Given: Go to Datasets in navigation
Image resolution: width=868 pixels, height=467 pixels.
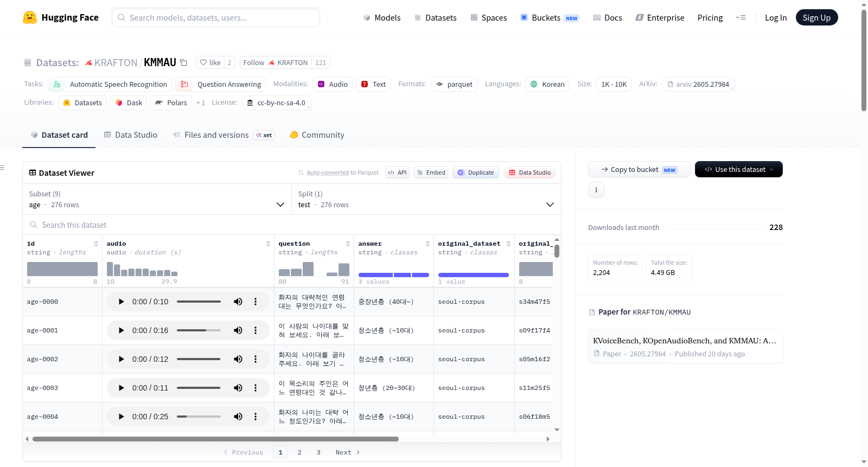Looking at the screenshot, I should (435, 17).
